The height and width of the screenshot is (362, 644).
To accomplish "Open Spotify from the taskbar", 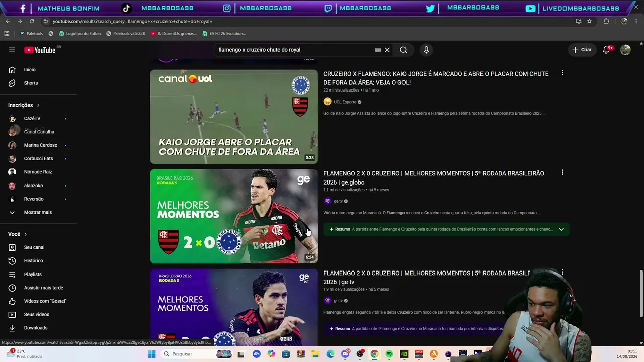I will [x=389, y=354].
